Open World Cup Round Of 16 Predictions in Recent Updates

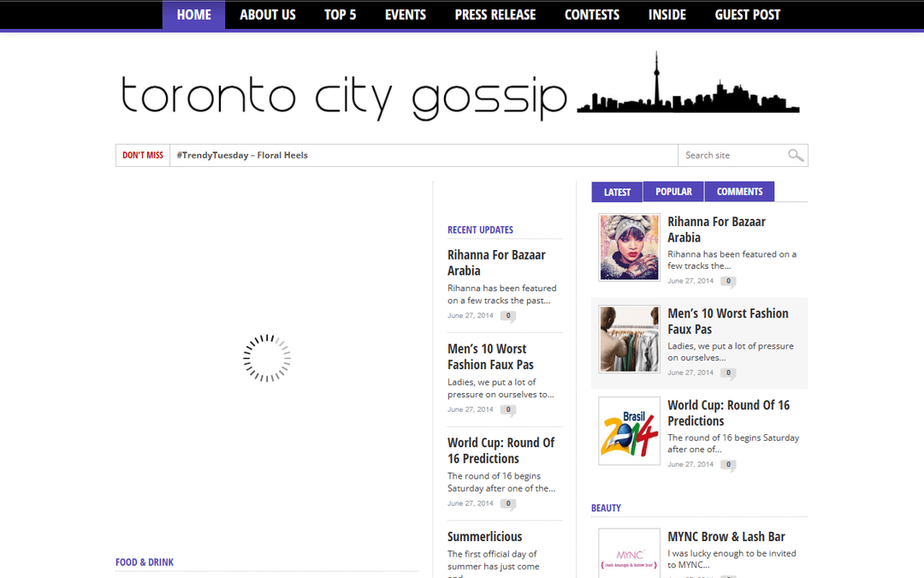pyautogui.click(x=500, y=450)
